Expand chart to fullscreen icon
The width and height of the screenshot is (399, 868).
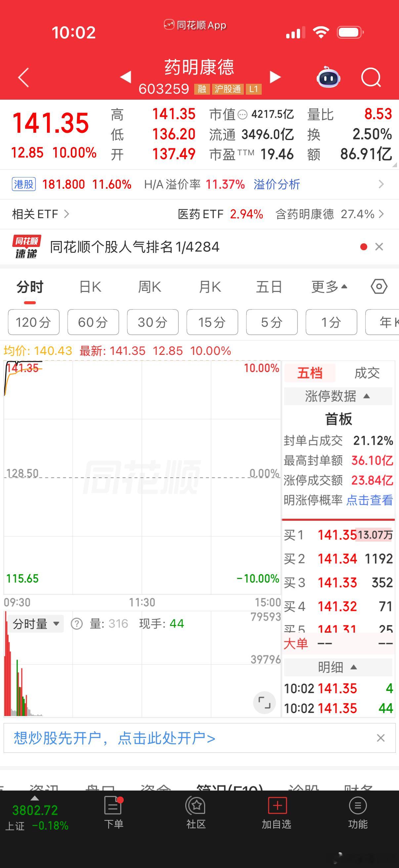pos(264,703)
